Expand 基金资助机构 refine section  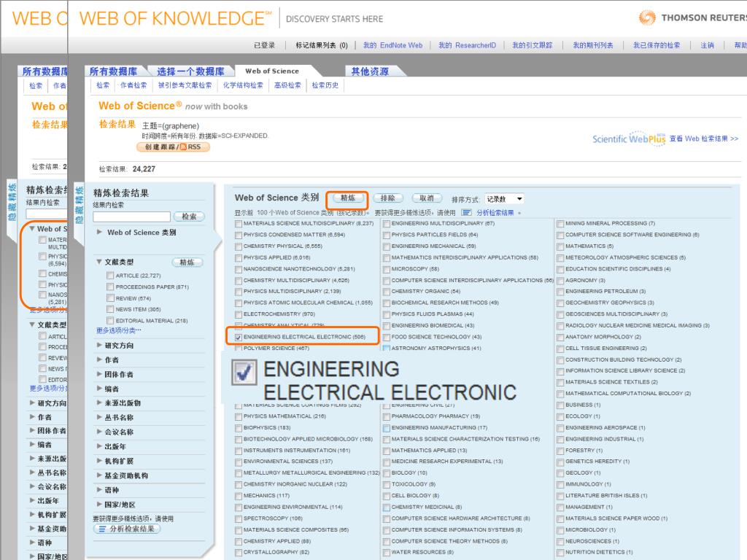pyautogui.click(x=99, y=475)
